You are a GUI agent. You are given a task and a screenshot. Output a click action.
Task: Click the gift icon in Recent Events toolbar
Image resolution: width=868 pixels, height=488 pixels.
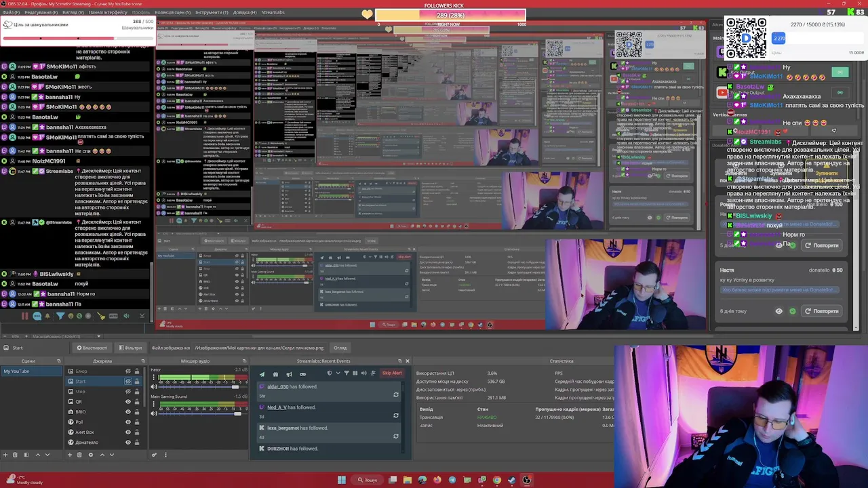(275, 374)
